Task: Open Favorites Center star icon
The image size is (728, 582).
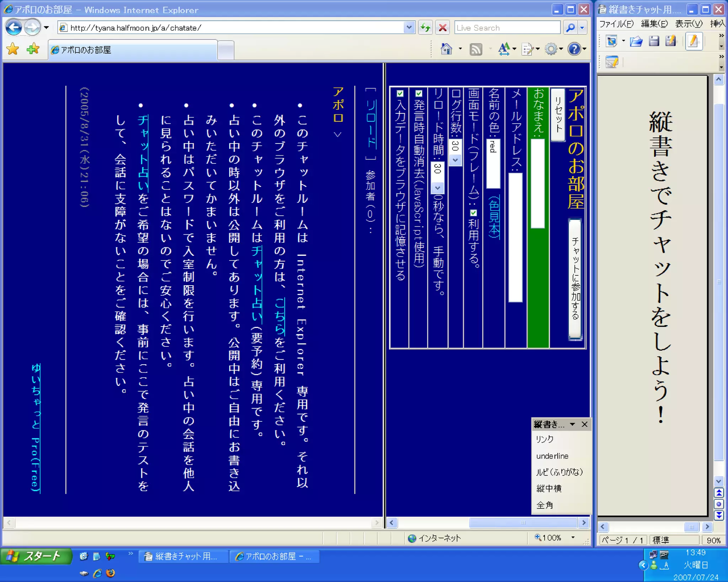Action: pyautogui.click(x=13, y=49)
